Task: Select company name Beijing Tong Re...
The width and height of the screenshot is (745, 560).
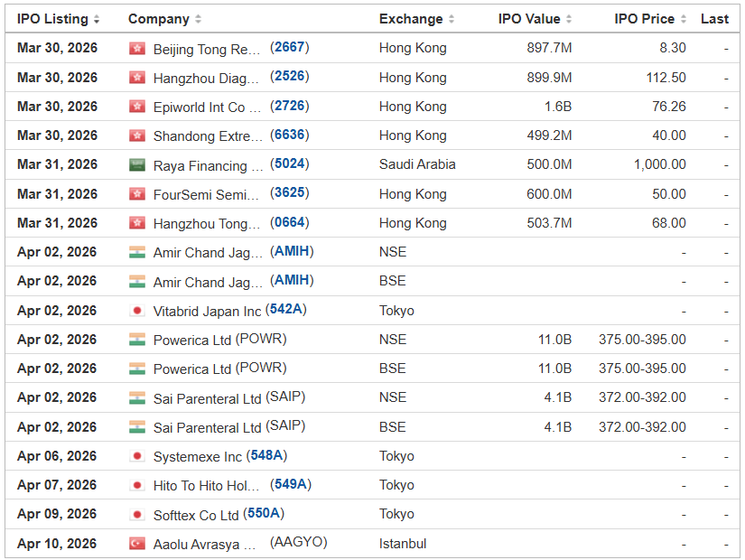Action: tap(207, 49)
